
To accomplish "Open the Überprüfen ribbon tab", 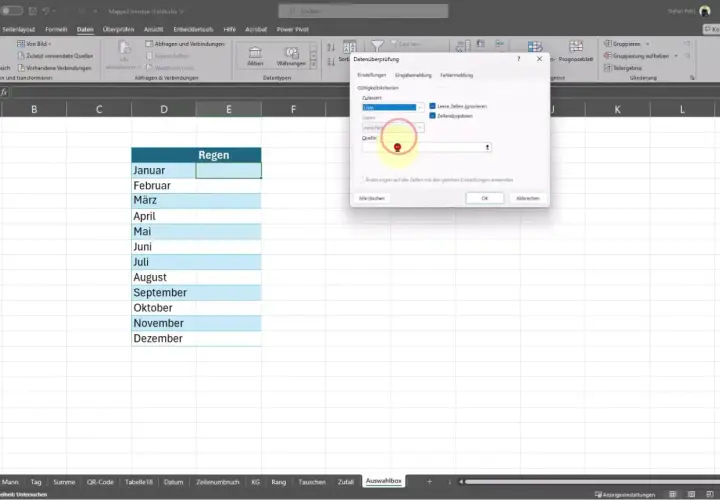I will coord(118,29).
